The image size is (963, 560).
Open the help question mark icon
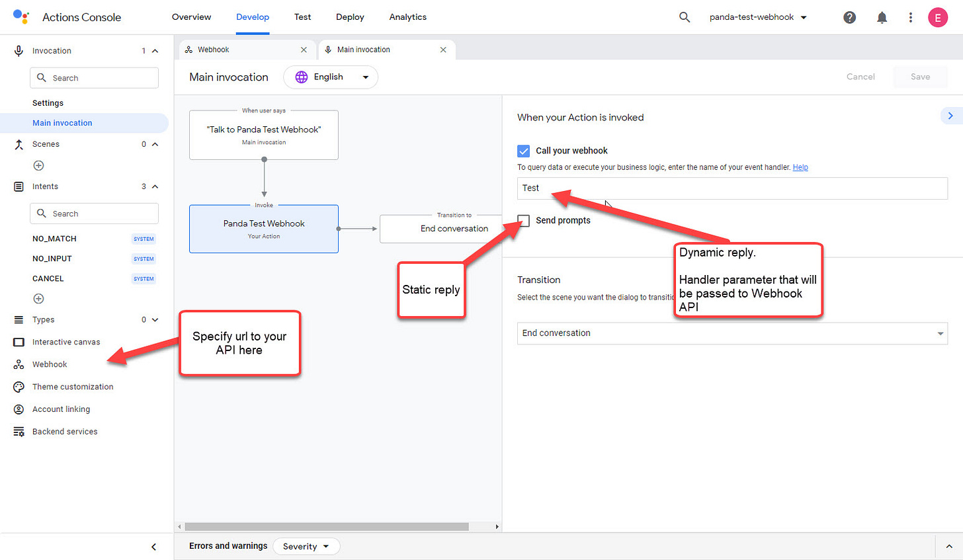pos(850,17)
